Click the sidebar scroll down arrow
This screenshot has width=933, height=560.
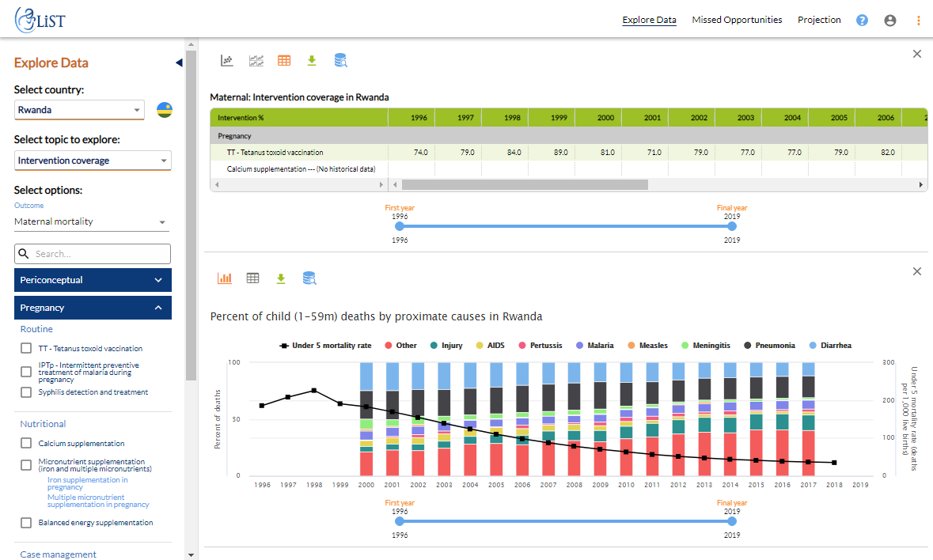[x=191, y=555]
